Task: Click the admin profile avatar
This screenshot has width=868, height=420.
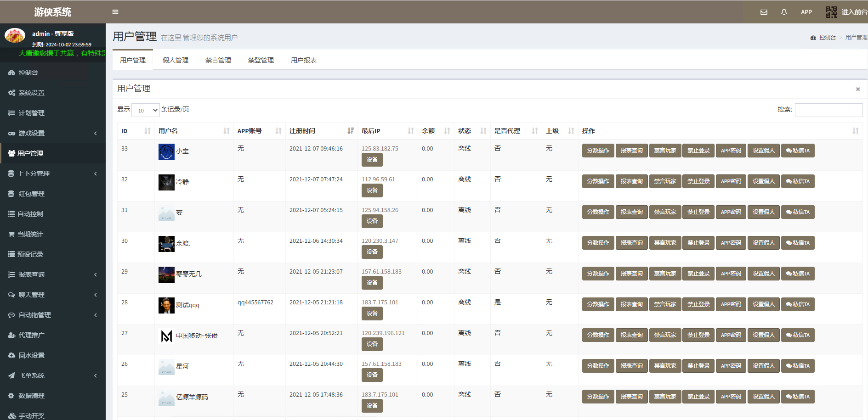Action: tap(15, 35)
